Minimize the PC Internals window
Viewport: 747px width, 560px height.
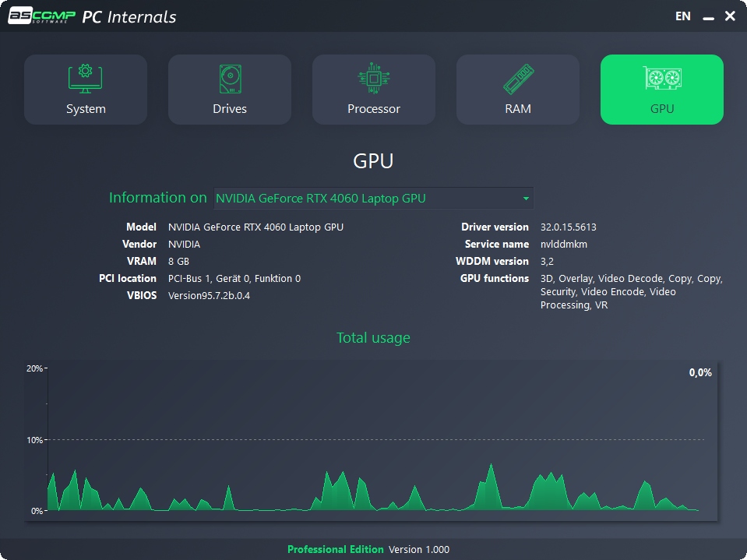point(708,18)
